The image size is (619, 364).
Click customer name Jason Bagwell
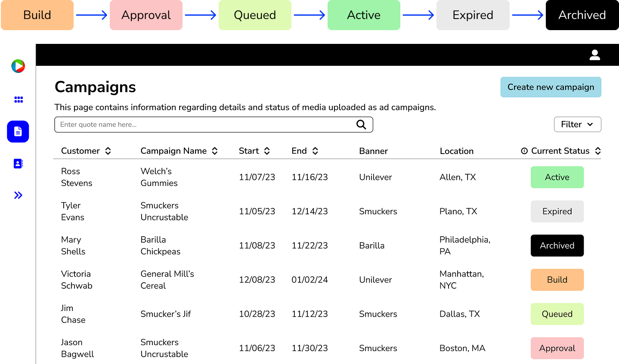click(77, 348)
